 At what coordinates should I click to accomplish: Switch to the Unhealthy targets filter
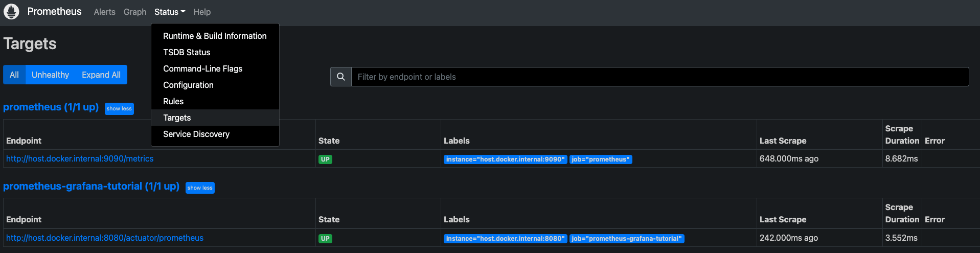click(50, 75)
